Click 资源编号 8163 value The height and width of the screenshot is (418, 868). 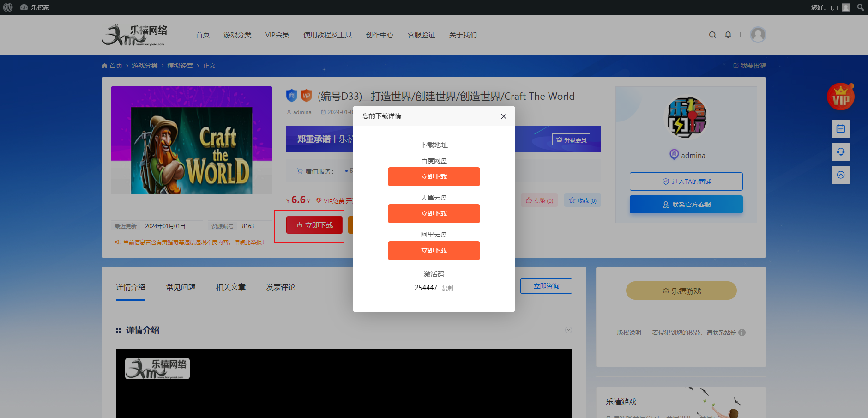coord(248,226)
